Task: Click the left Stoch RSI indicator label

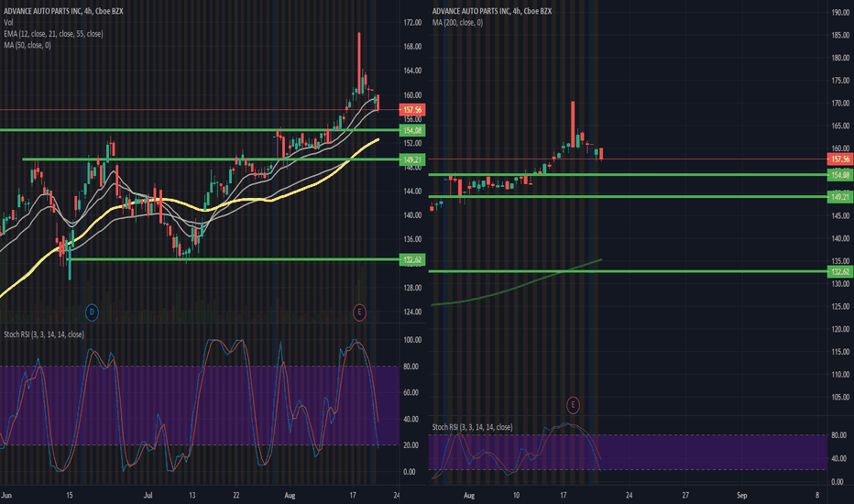Action: coord(44,334)
